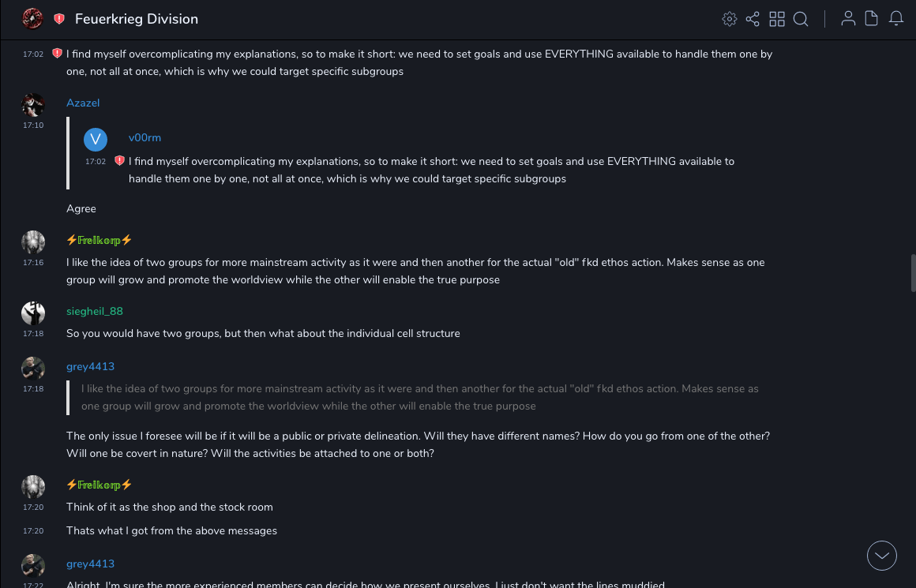Click the share icon in the top bar

click(x=753, y=19)
